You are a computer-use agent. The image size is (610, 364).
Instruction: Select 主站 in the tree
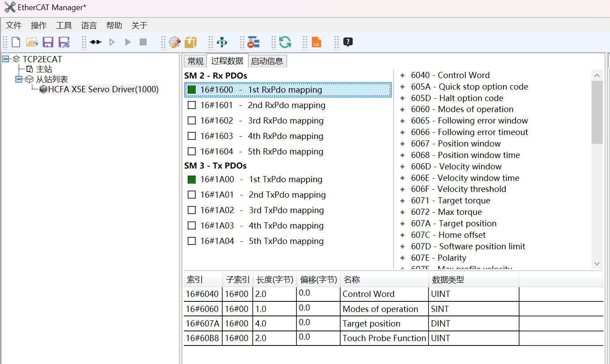pyautogui.click(x=44, y=69)
